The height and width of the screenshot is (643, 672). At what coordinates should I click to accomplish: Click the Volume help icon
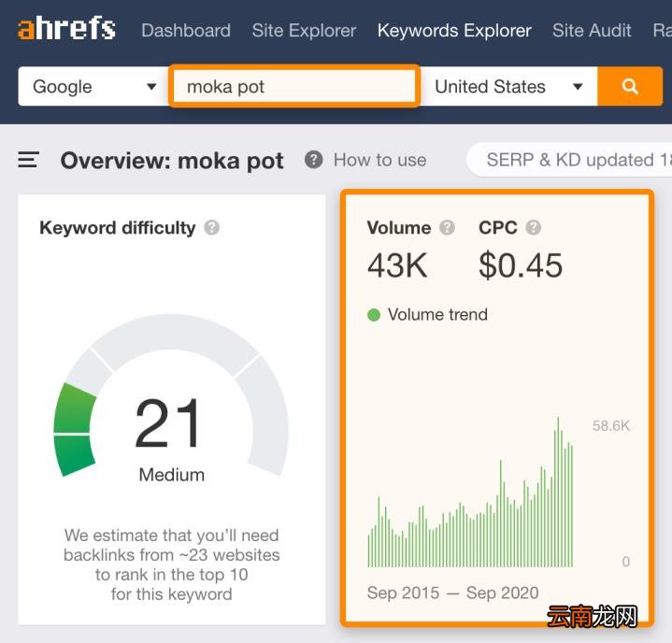[x=447, y=228]
